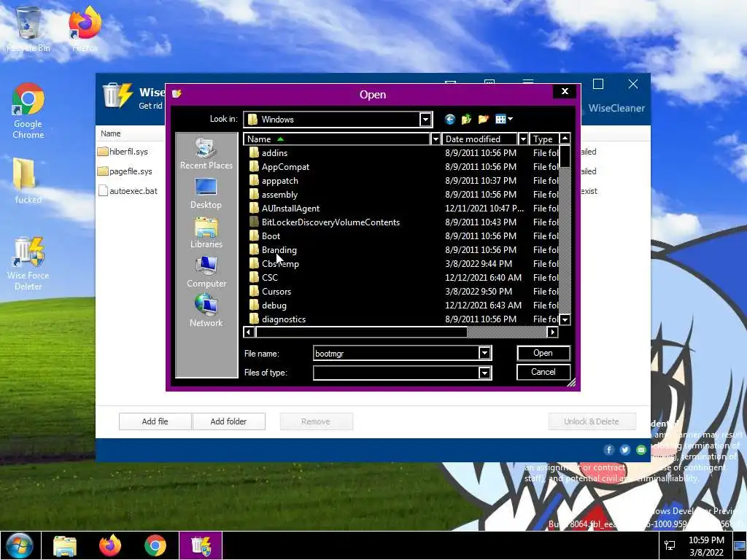747x560 pixels.
Task: Open the Files of type dropdown
Action: (x=484, y=373)
